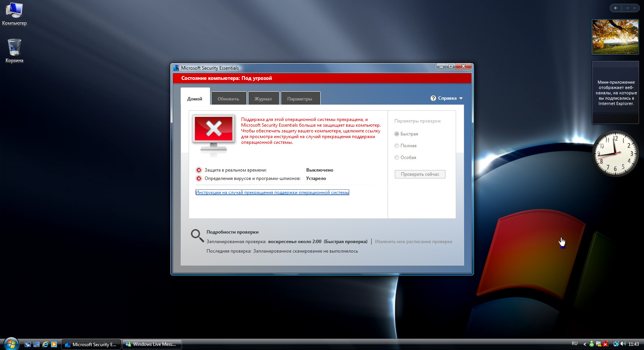Click the next gadgets page arrow in the sidebar
Screen dimensions: 644x350
(634, 8)
